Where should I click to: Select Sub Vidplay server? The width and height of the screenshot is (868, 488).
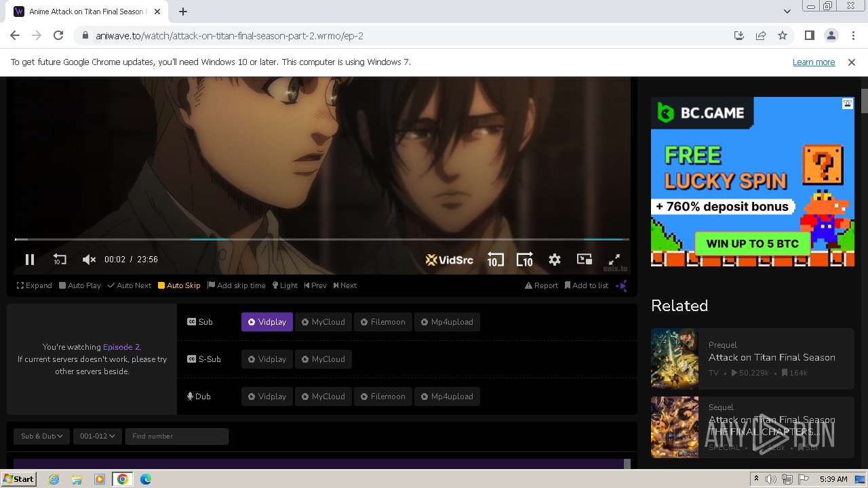point(267,322)
